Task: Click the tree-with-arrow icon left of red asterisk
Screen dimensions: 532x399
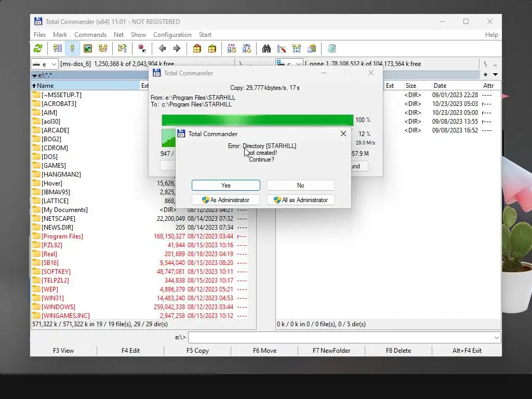Action: pyautogui.click(x=123, y=48)
